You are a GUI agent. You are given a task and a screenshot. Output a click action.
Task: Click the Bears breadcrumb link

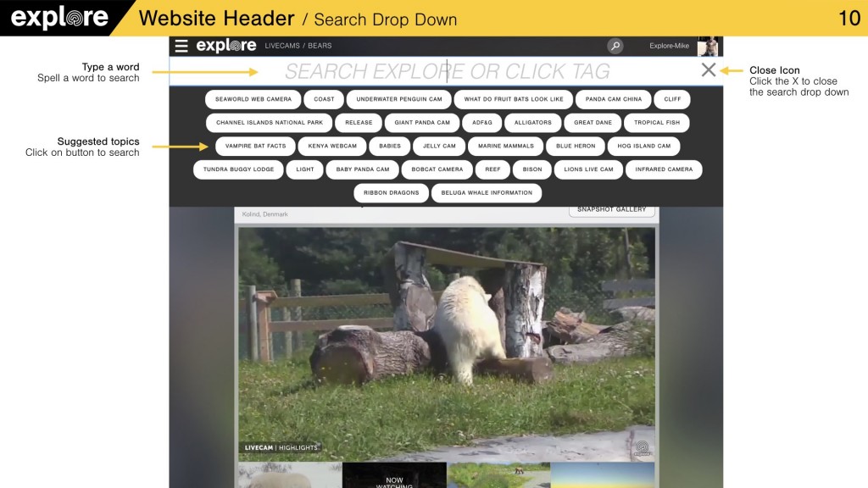tap(320, 46)
